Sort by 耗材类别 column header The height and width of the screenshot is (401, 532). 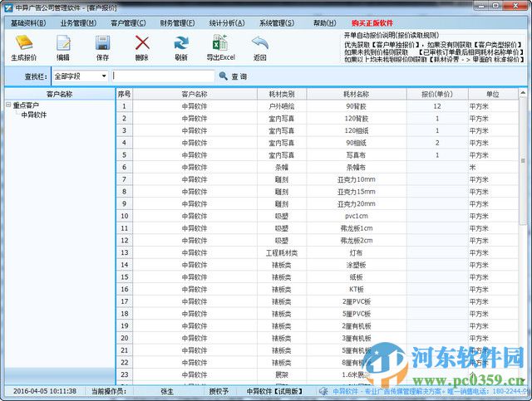pos(282,94)
